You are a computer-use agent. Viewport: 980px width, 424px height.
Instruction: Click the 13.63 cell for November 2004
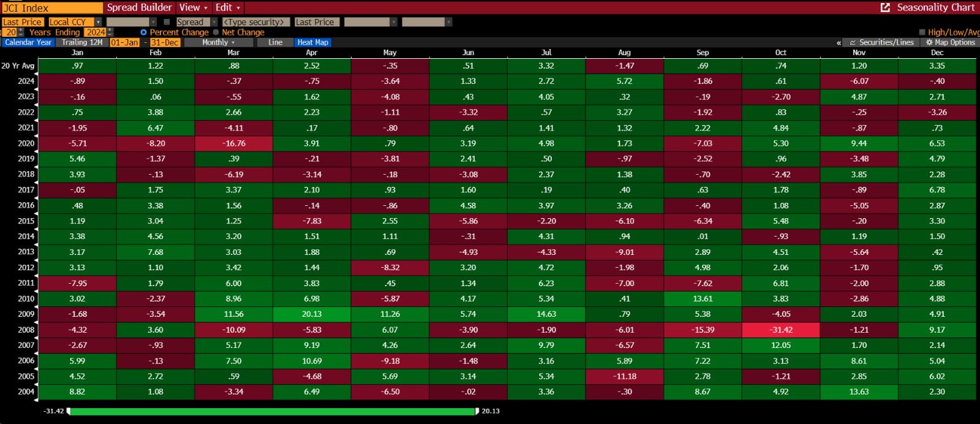click(859, 392)
